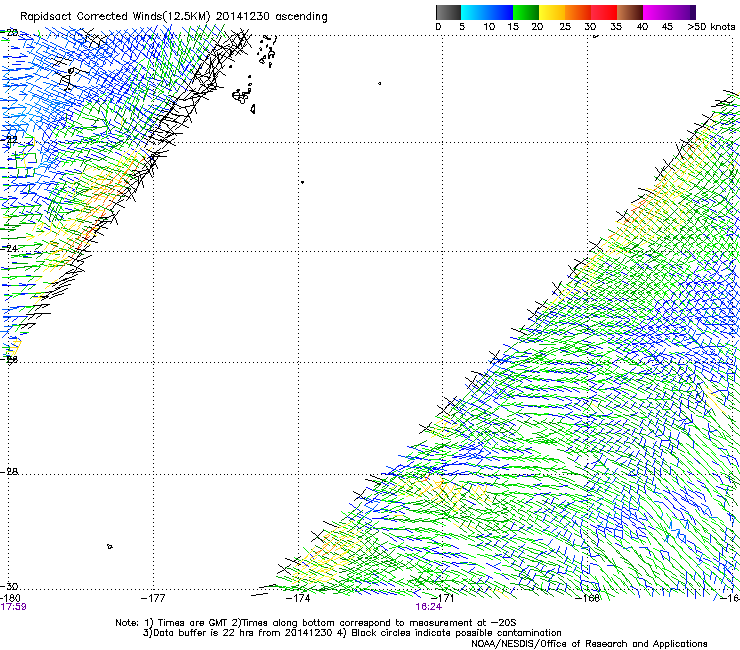Click the NOAA/NESDIS credit text

589,643
